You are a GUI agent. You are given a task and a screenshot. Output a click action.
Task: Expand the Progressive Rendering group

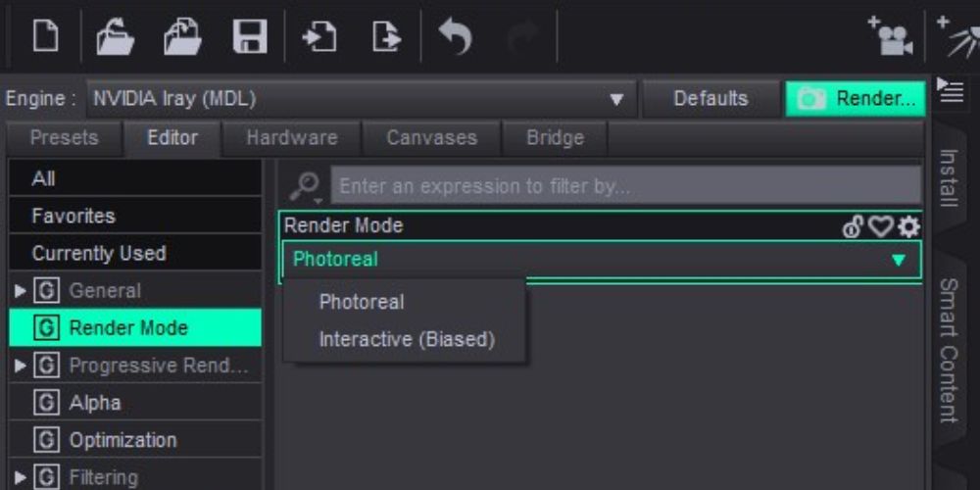pos(21,366)
